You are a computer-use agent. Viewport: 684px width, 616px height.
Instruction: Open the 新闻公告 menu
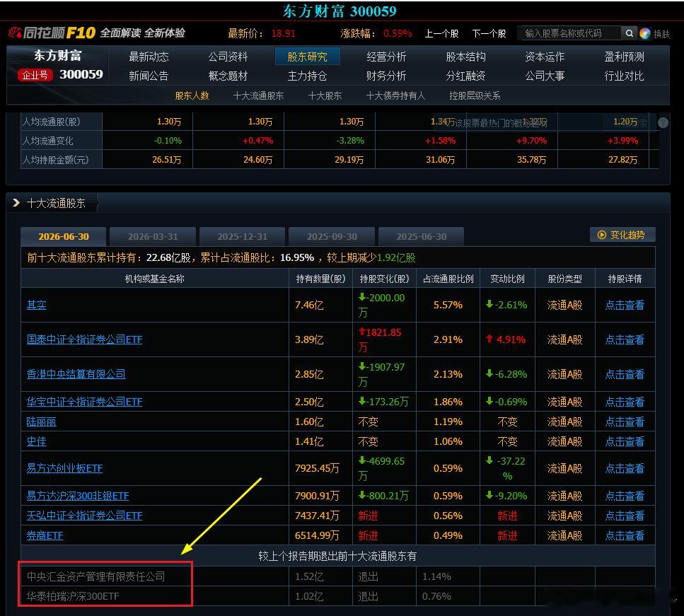pyautogui.click(x=149, y=76)
